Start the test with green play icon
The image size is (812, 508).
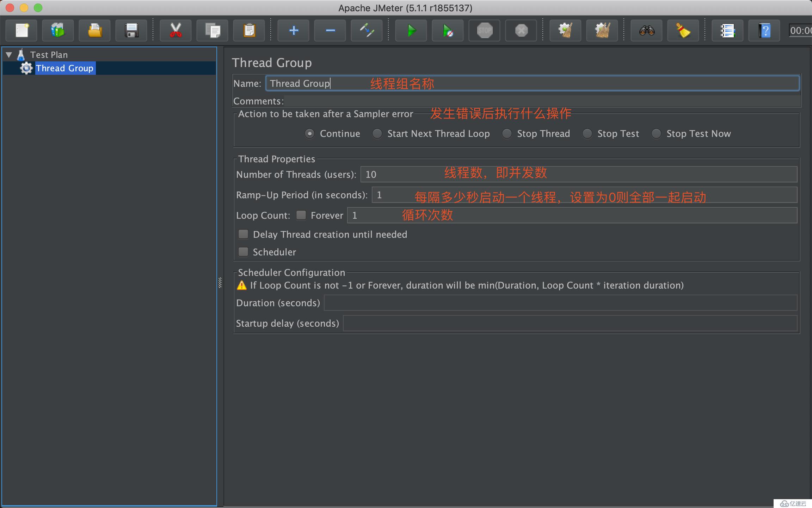coord(411,30)
